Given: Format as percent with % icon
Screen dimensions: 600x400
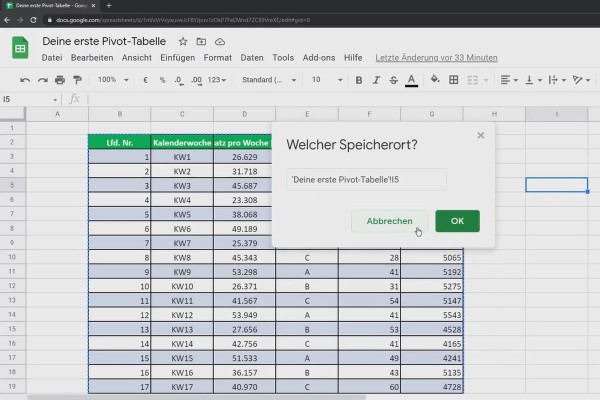Looking at the screenshot, I should 163,80.
